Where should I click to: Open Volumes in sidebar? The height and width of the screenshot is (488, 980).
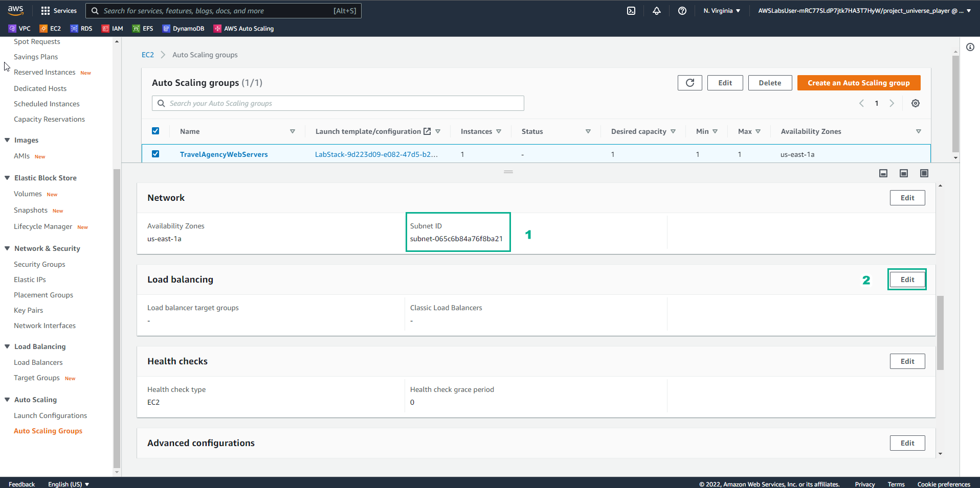click(28, 194)
